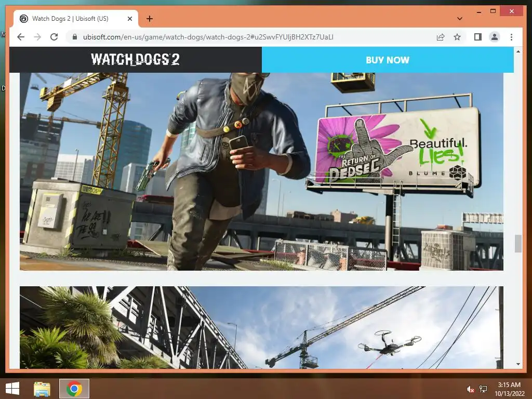The image size is (532, 399).
Task: View site information via the padlock icon
Action: click(x=75, y=37)
